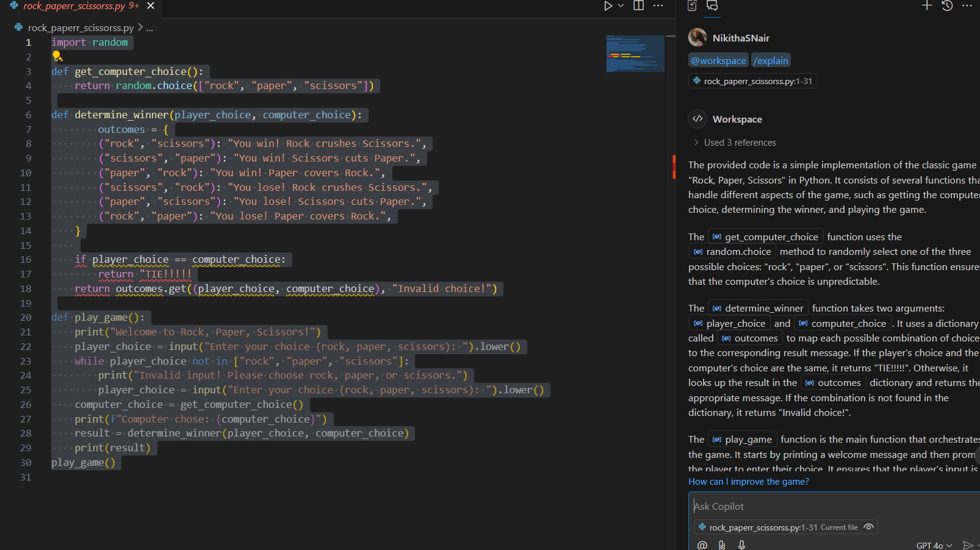Click the player_choice symbol link in chat

point(729,324)
